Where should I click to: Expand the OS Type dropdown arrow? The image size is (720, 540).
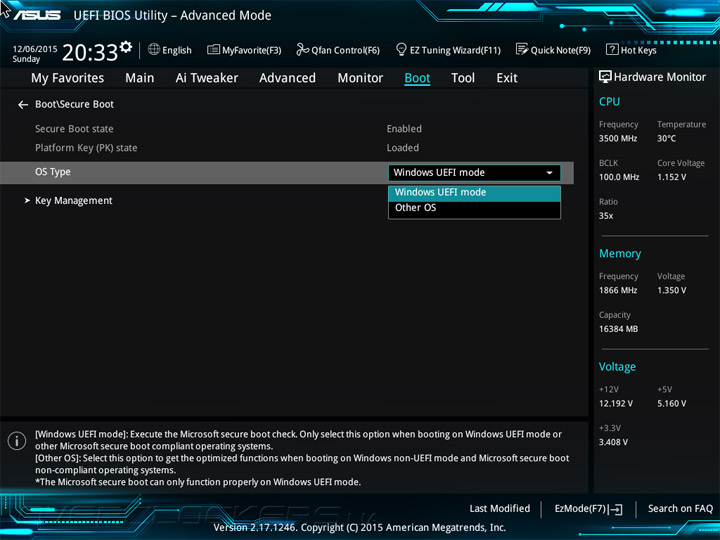549,173
